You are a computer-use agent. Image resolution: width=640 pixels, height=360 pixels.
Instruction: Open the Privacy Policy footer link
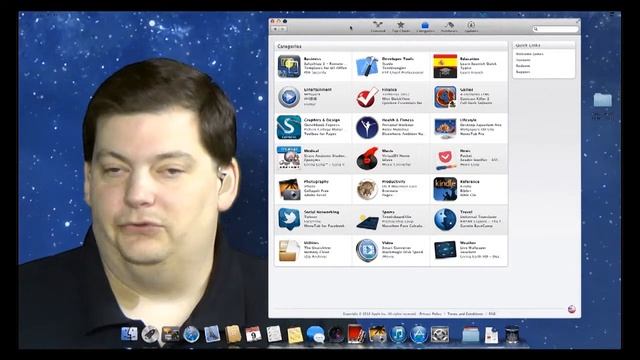coord(431,314)
